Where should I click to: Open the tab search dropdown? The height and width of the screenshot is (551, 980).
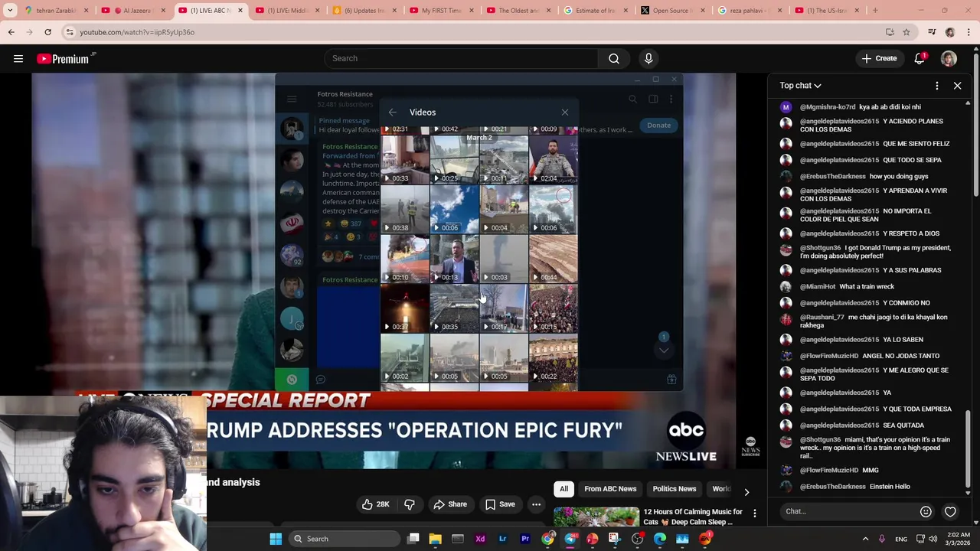10,11
